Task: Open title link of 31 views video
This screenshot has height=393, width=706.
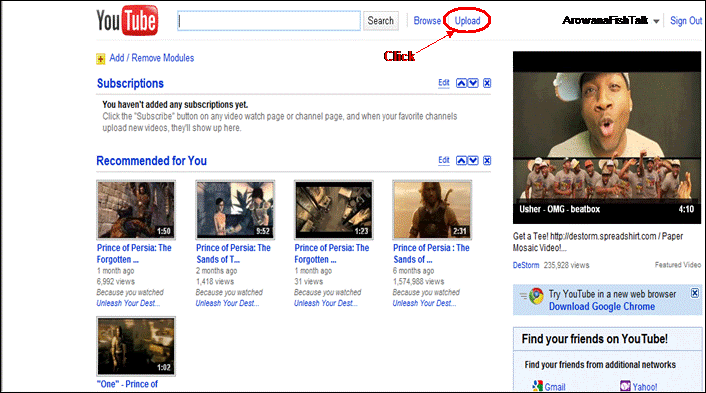Action: (x=331, y=253)
